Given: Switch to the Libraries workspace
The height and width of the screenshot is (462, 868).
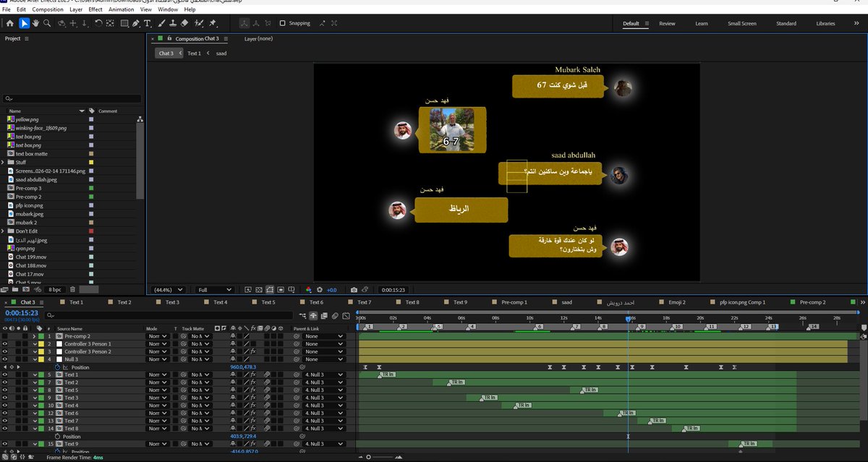Looking at the screenshot, I should [825, 23].
